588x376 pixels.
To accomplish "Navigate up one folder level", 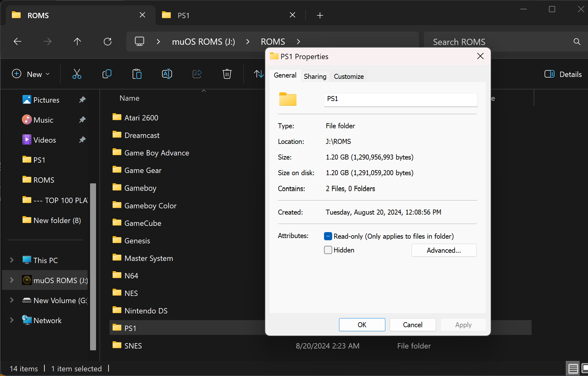I will click(x=77, y=42).
